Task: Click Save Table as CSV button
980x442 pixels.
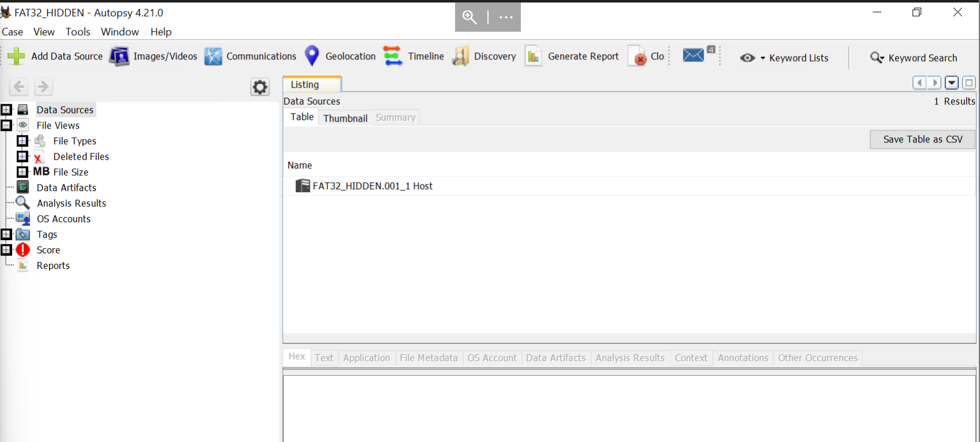Action: coord(922,139)
